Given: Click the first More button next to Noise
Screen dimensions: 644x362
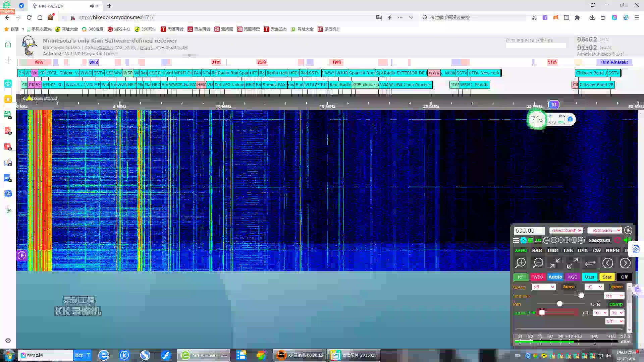Looking at the screenshot, I should click(x=569, y=287).
